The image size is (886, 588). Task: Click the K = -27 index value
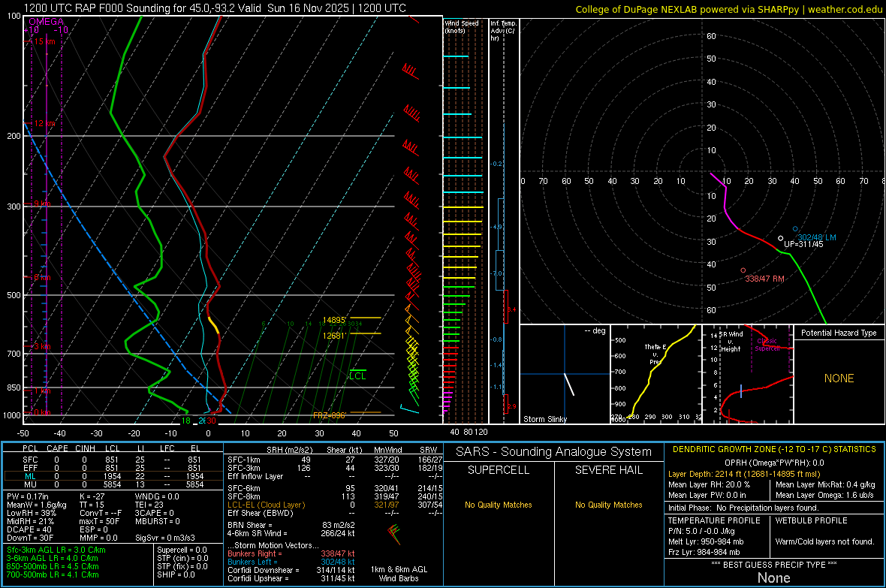coord(92,496)
